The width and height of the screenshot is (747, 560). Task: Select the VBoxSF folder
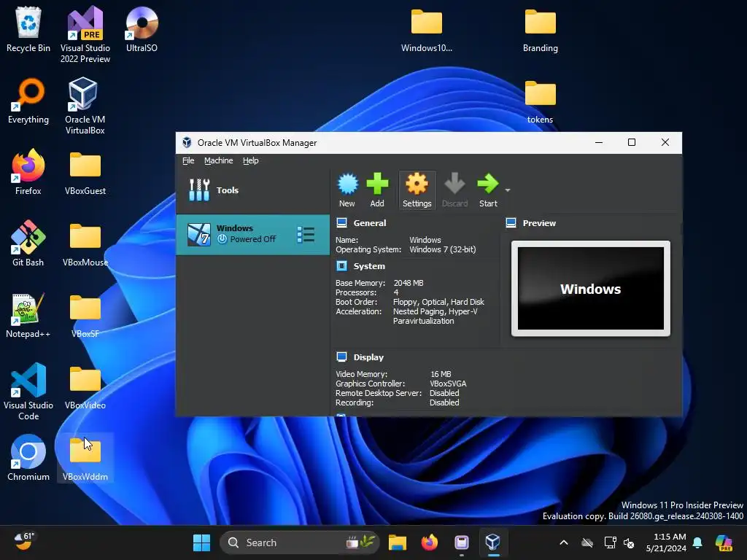pyautogui.click(x=85, y=315)
